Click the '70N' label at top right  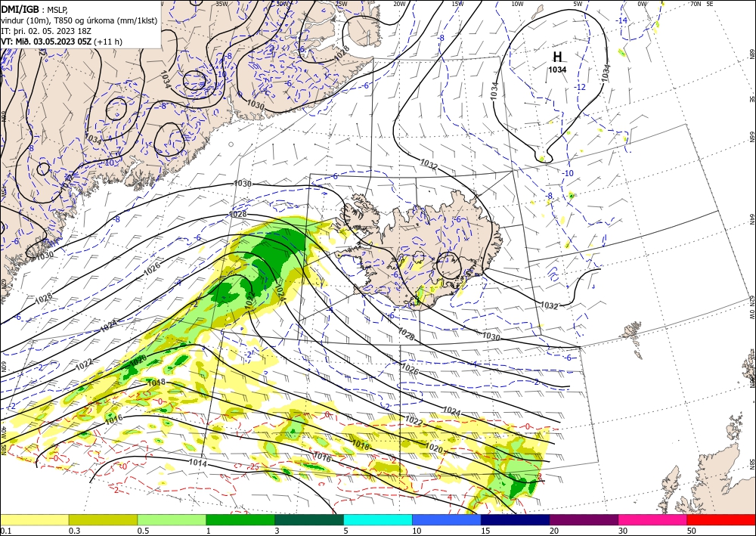696,4
